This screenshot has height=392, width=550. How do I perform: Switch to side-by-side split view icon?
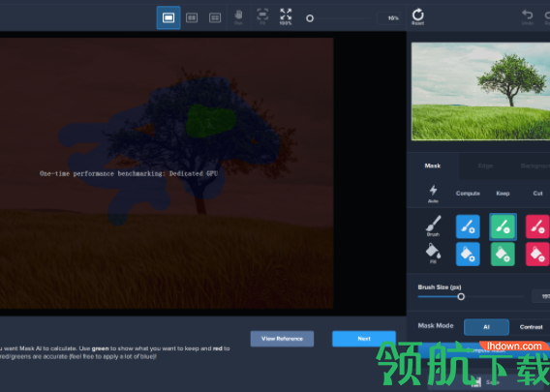[x=192, y=17]
